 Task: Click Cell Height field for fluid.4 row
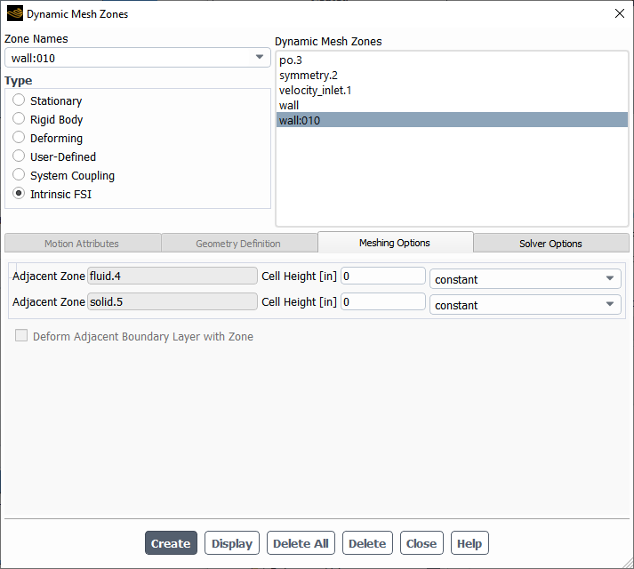click(x=383, y=276)
